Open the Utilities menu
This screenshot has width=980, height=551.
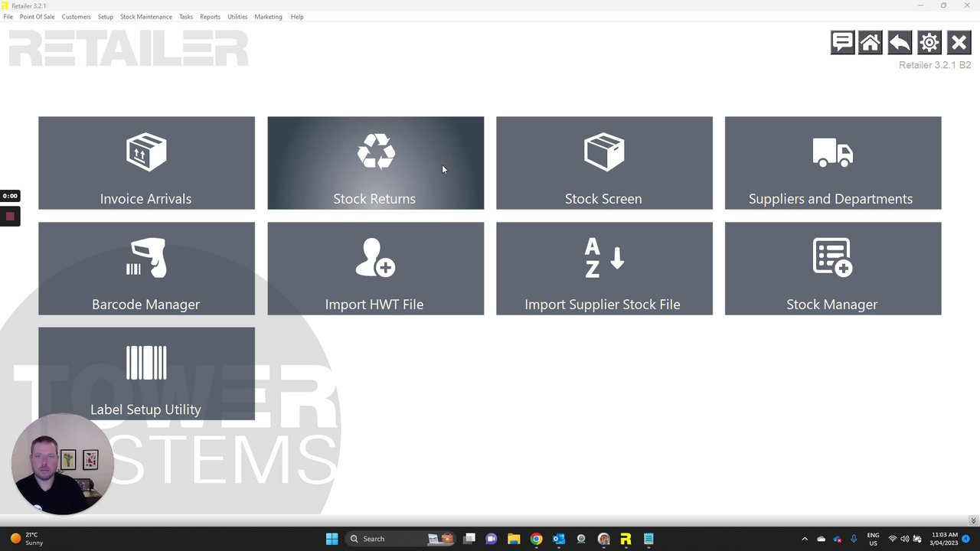point(237,17)
